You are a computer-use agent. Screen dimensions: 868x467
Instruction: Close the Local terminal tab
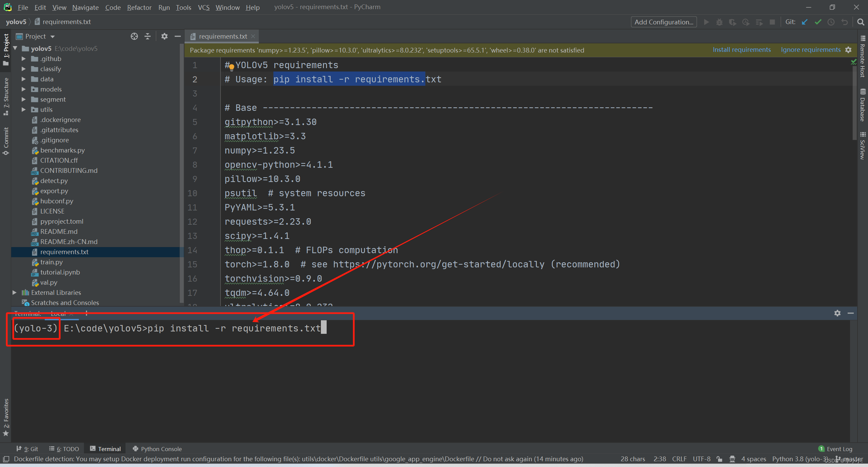click(x=71, y=314)
